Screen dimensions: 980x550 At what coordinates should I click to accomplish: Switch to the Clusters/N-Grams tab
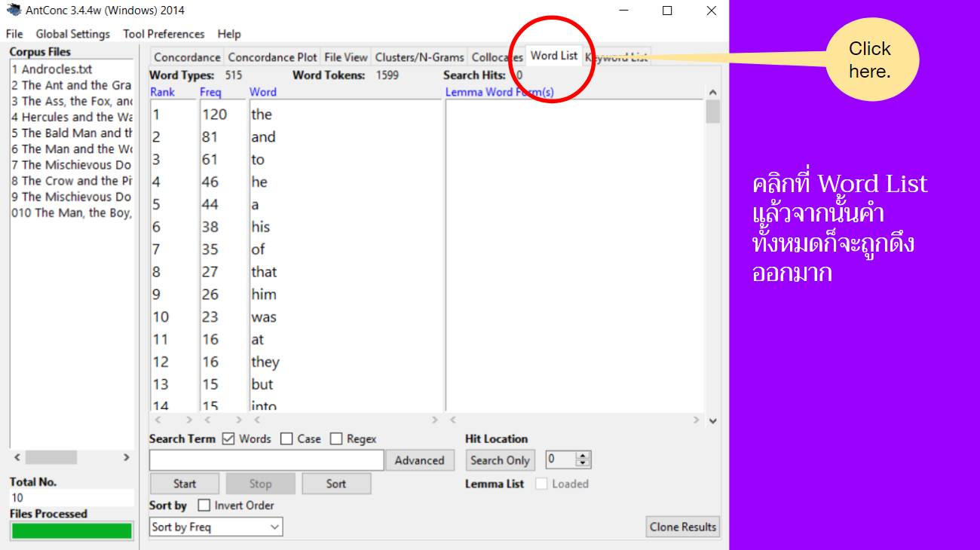pos(419,57)
